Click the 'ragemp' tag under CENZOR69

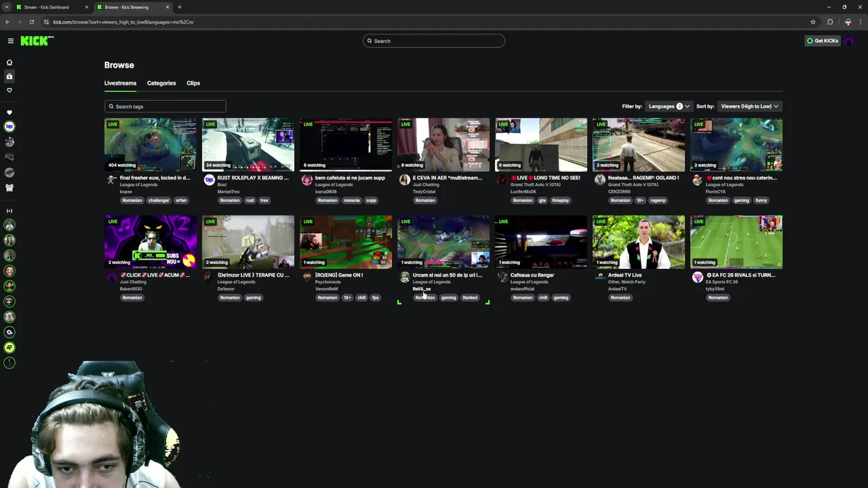(x=658, y=201)
